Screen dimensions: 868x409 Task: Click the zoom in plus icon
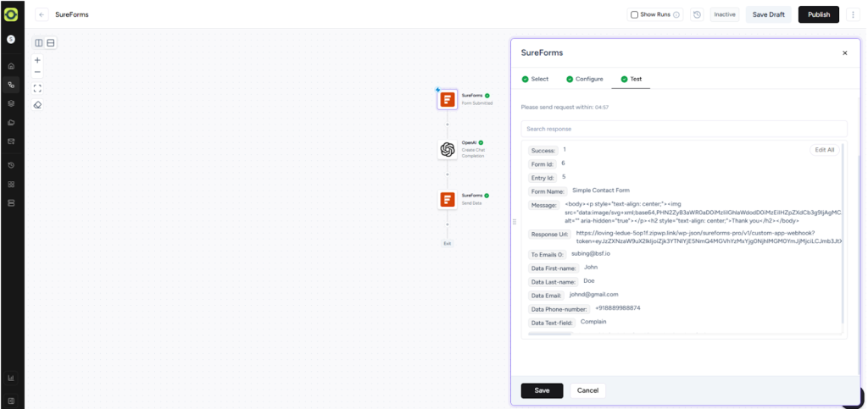37,60
